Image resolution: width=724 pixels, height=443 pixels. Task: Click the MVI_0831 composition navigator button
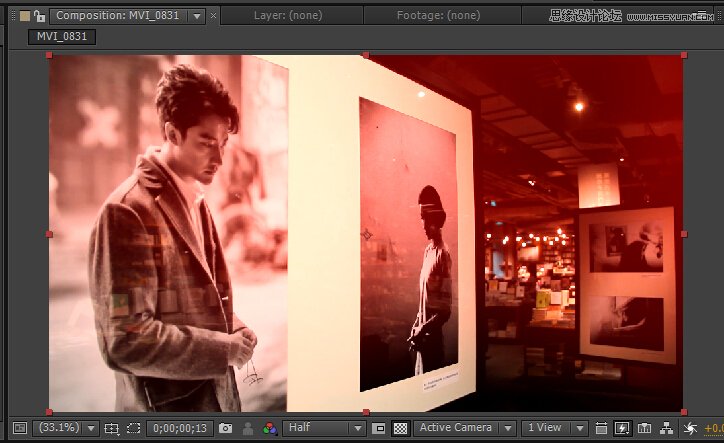tap(62, 36)
